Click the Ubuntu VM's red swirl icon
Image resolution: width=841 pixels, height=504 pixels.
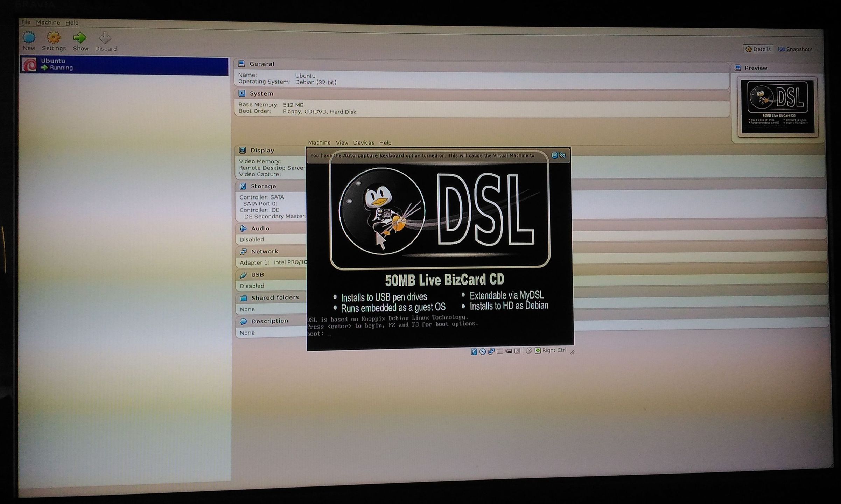(29, 65)
